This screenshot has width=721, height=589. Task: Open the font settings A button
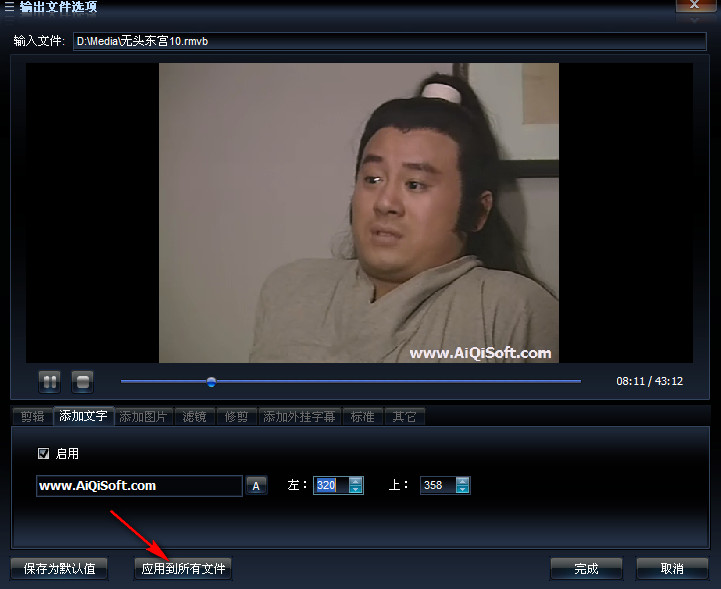(256, 486)
